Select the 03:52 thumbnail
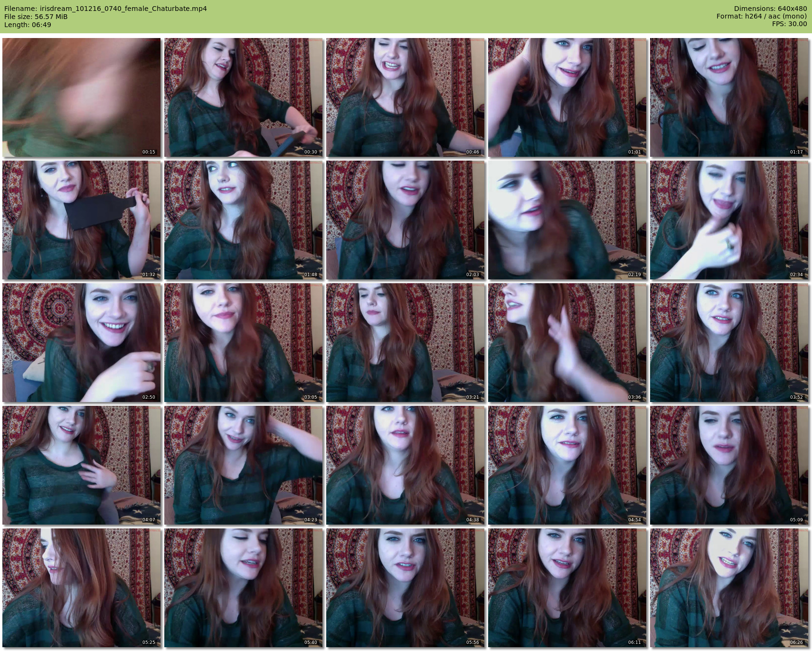 (729, 343)
